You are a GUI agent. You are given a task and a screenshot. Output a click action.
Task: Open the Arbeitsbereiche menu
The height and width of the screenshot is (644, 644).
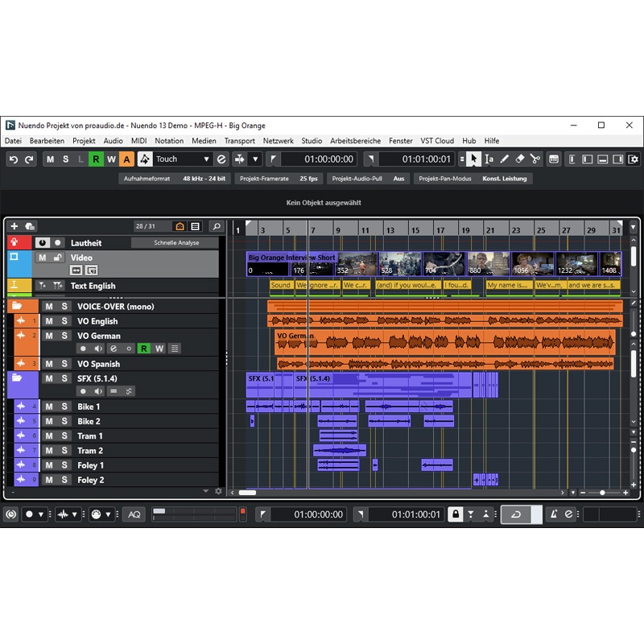pos(355,141)
